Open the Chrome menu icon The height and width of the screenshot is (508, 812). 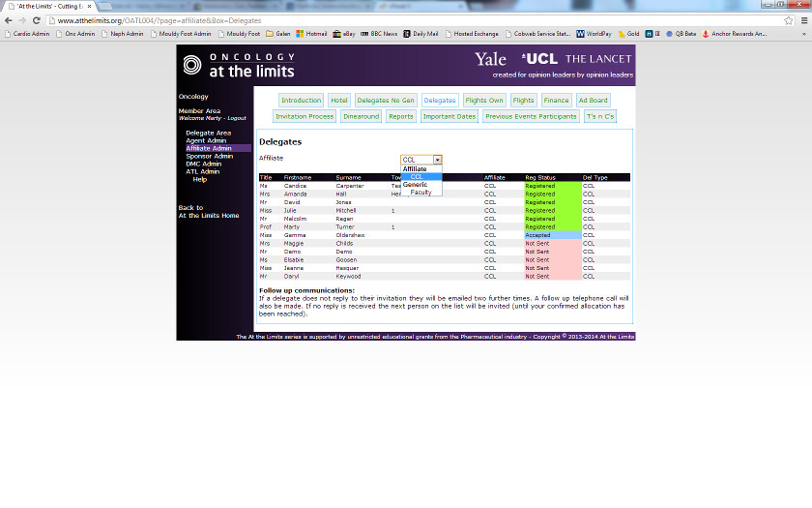[804, 20]
